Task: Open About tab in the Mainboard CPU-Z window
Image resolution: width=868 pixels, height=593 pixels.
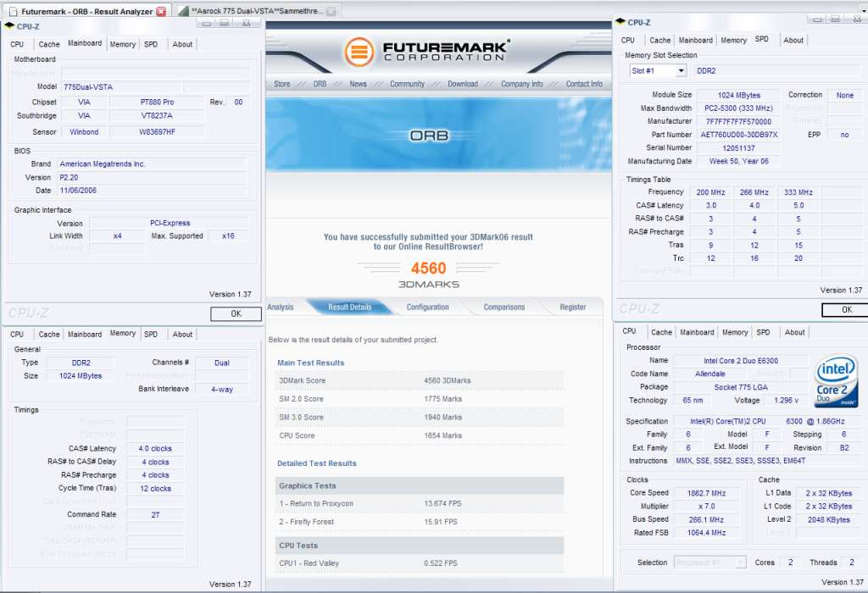Action: 183,44
